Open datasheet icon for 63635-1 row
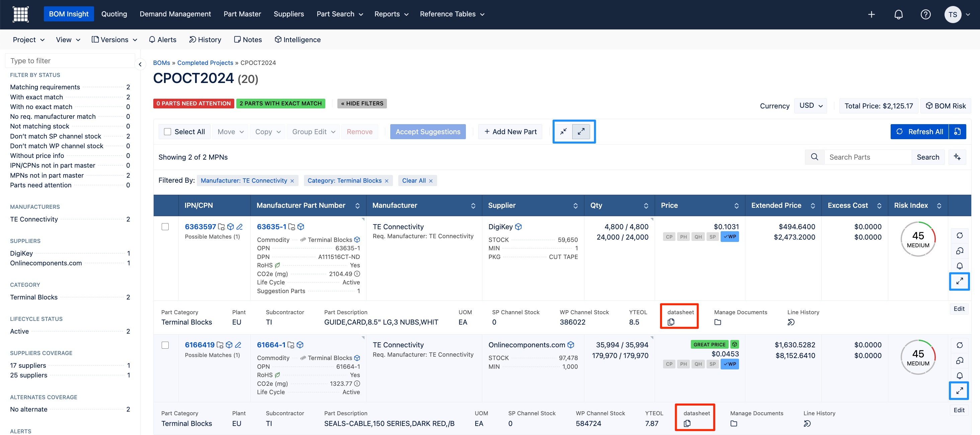 point(671,322)
